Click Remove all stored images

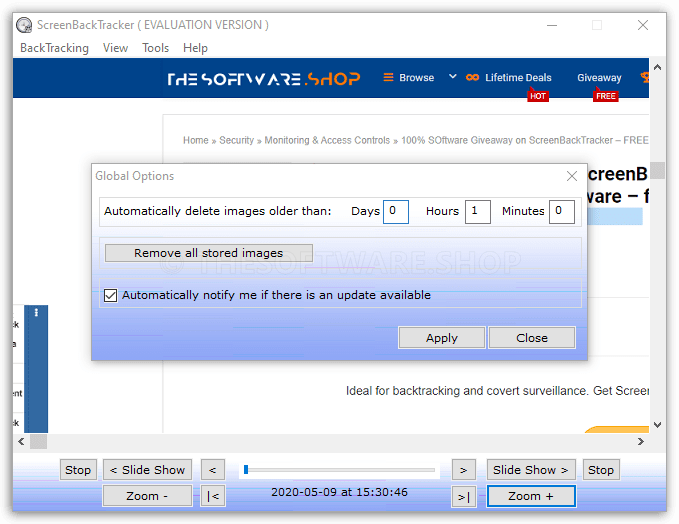coord(208,253)
